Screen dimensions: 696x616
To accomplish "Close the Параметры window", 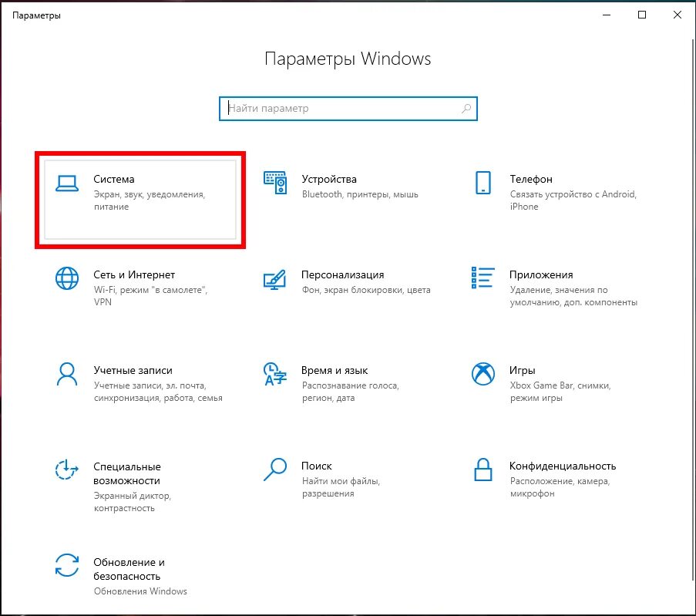I will pyautogui.click(x=678, y=15).
